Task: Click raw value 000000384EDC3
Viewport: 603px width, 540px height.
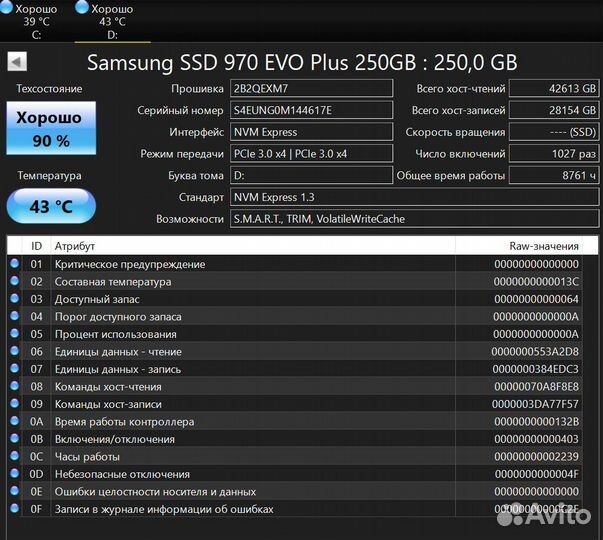Action: click(x=535, y=369)
